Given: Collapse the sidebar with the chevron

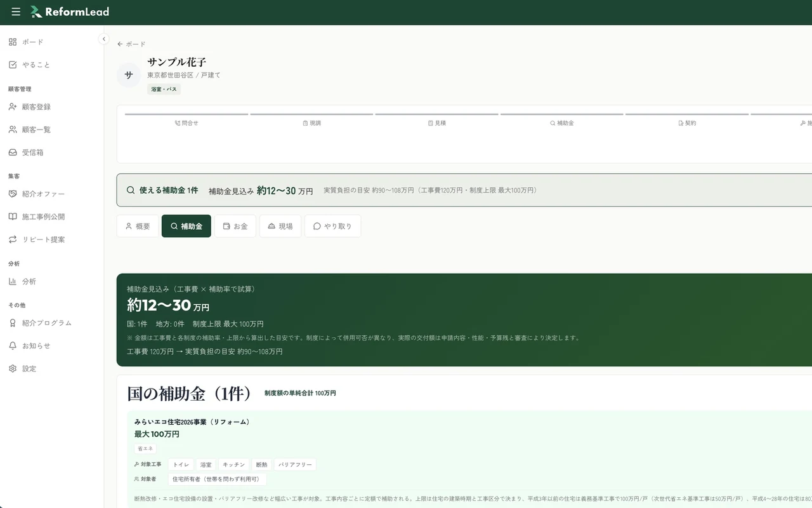Looking at the screenshot, I should tap(103, 39).
